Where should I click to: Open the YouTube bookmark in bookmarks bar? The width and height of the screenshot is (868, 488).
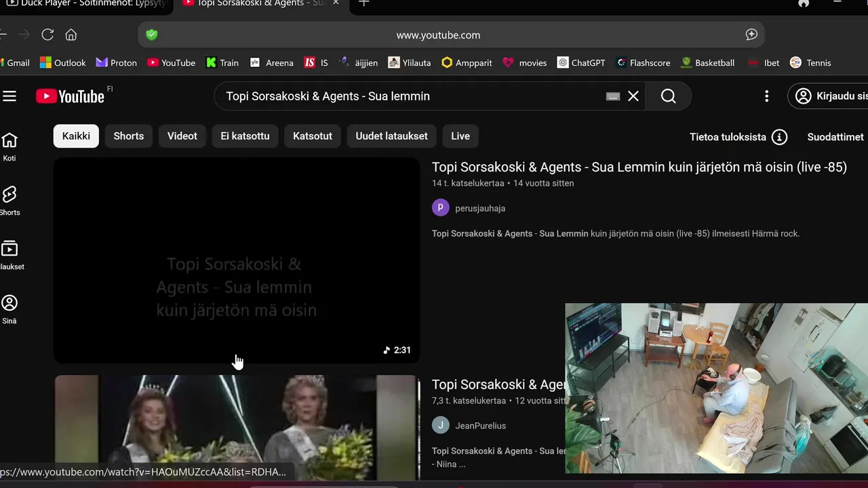(x=172, y=62)
